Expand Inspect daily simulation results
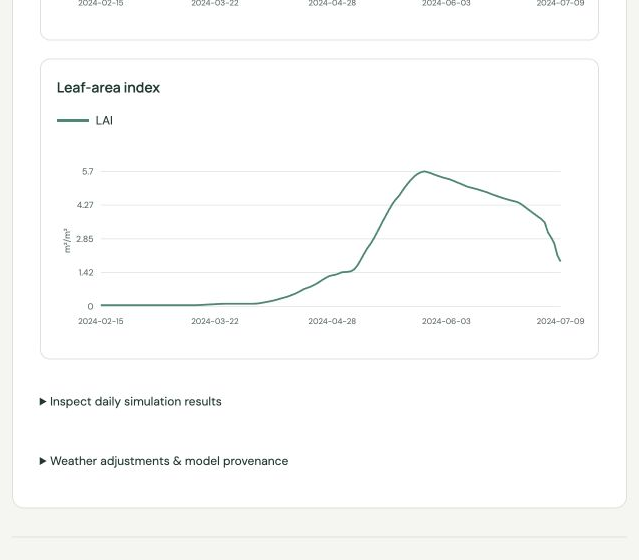 tap(130, 401)
